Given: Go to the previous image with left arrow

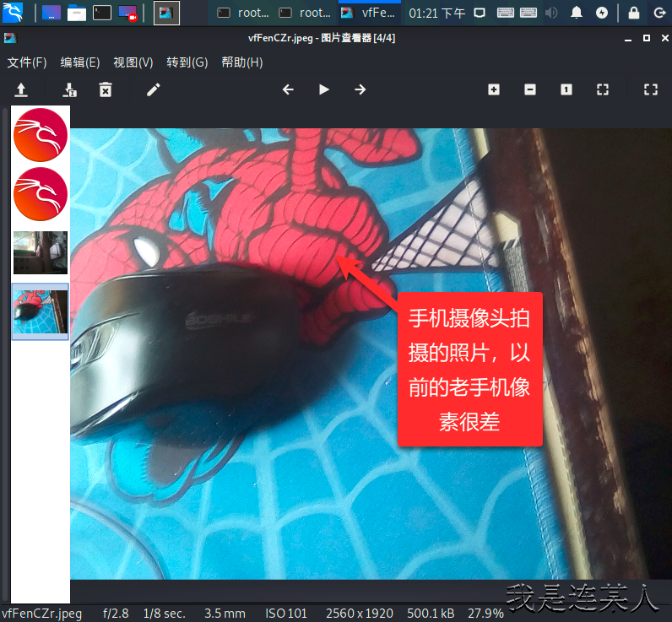Looking at the screenshot, I should [288, 89].
